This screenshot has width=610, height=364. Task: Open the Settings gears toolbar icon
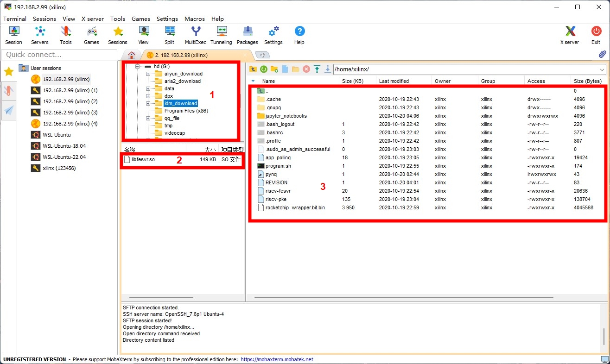[x=273, y=35]
